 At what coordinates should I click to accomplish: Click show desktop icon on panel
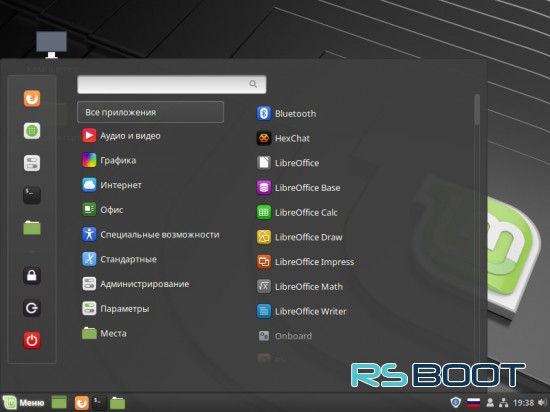pyautogui.click(x=59, y=403)
